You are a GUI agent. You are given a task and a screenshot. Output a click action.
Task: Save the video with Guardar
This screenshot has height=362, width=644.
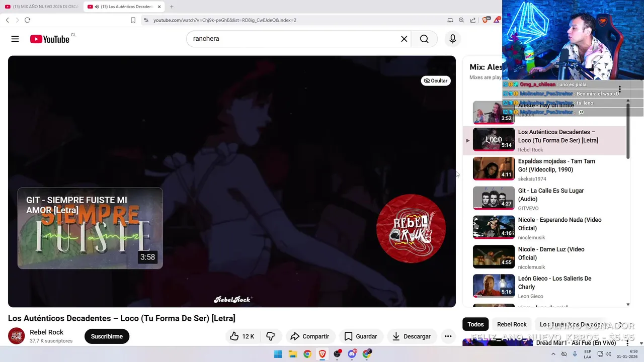[360, 336]
